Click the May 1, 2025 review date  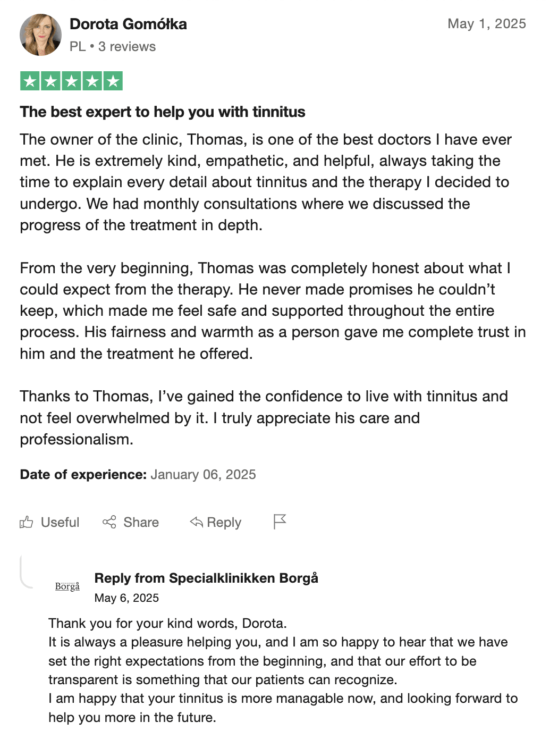click(487, 24)
